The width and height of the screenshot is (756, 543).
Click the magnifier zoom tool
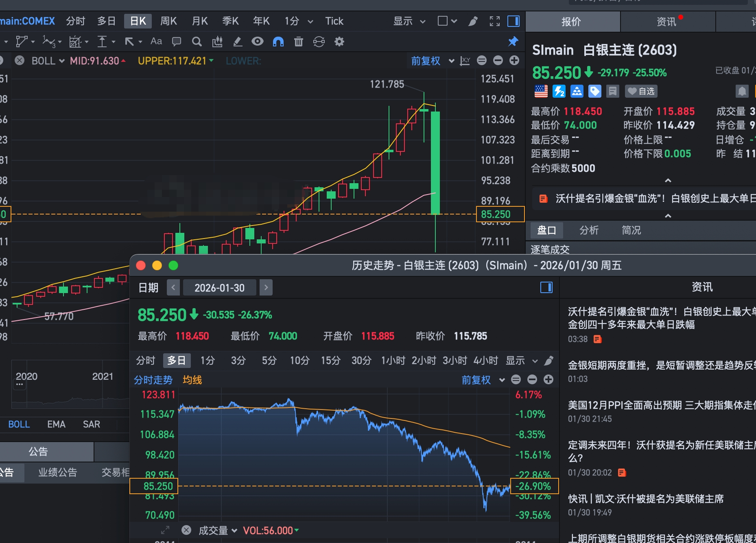(x=197, y=42)
